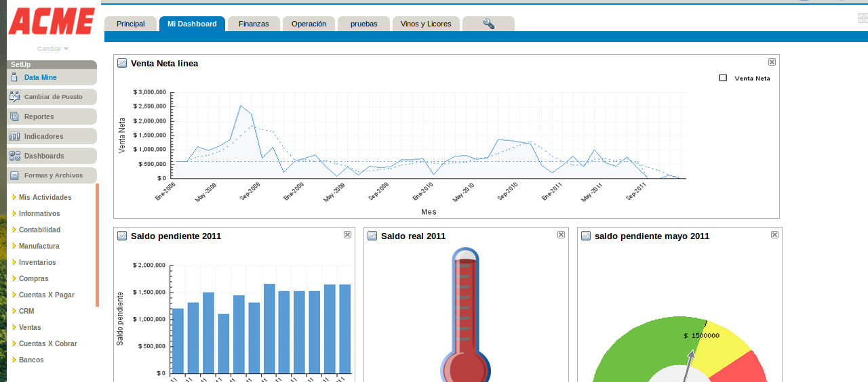Click the Cambiar de Puesto icon
Image resolution: width=868 pixels, height=382 pixels.
(x=14, y=97)
